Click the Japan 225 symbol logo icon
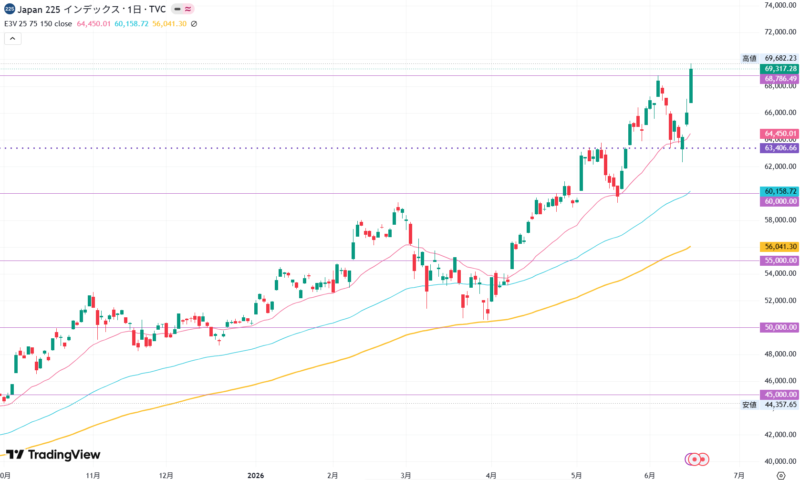Viewport: 800px width, 480px height. point(9,9)
